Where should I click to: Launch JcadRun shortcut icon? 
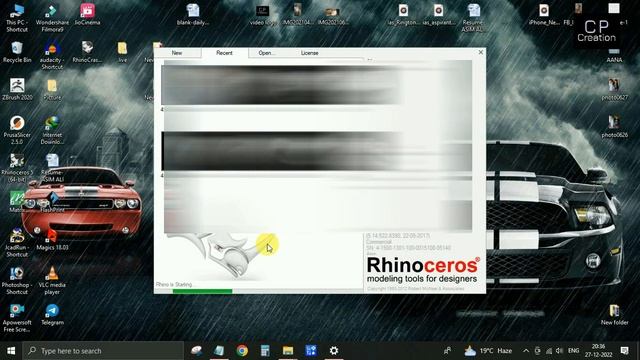(x=17, y=243)
